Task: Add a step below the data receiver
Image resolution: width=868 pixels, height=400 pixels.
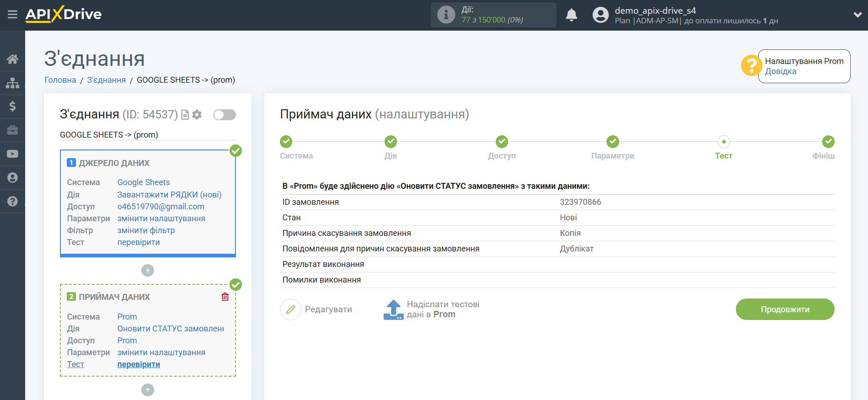Action: point(148,390)
